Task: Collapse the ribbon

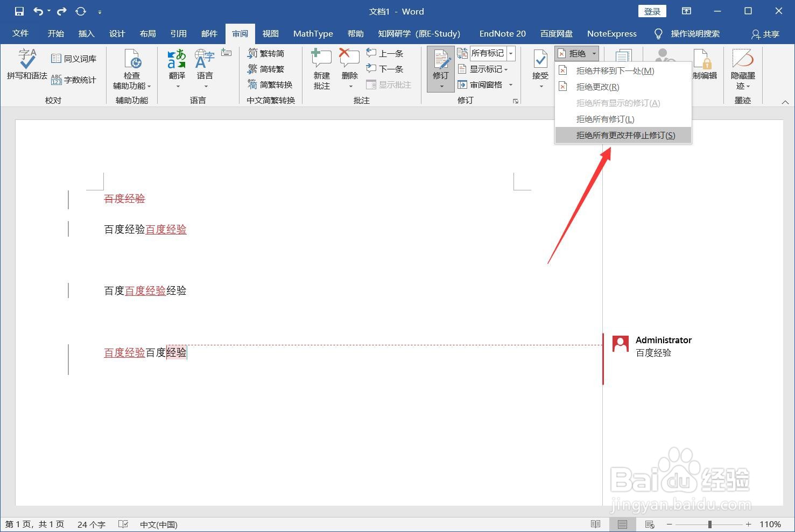Action: click(x=785, y=102)
